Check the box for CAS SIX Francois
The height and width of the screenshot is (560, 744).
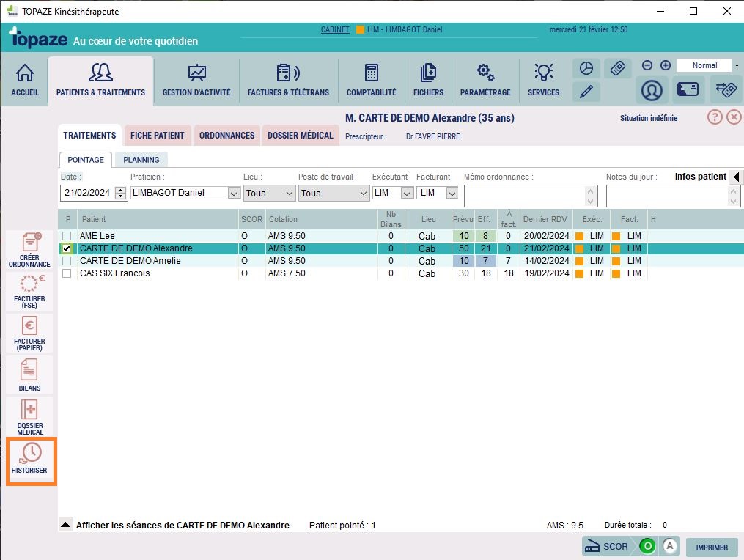point(67,273)
